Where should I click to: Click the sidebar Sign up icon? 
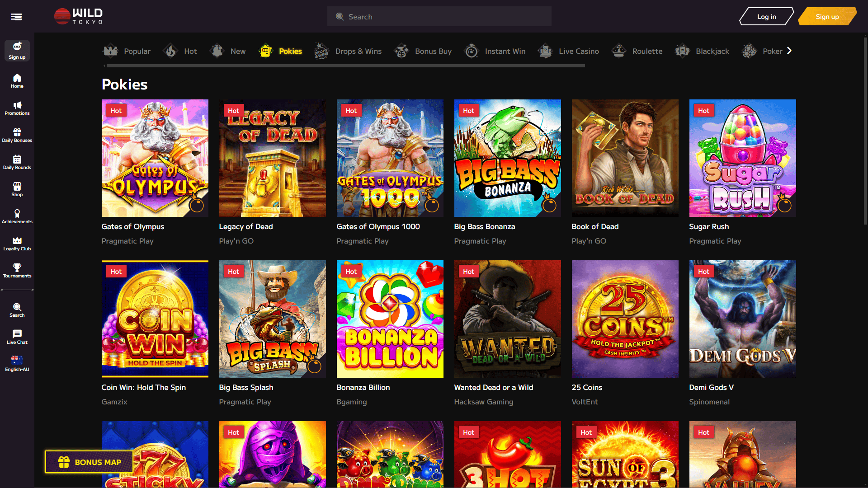17,51
